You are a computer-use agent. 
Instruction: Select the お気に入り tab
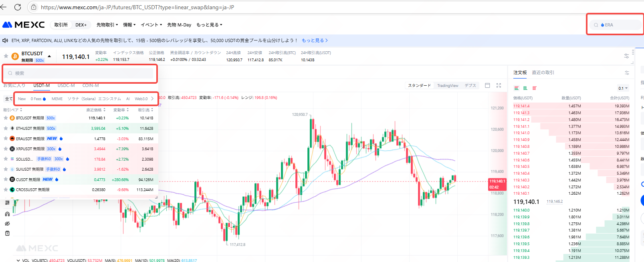coord(14,85)
